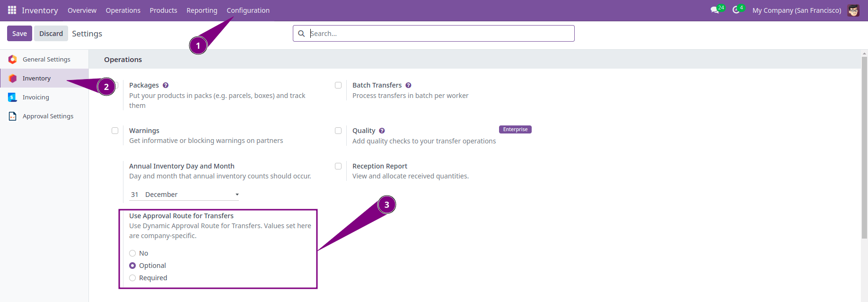Discard unsaved settings changes
The height and width of the screenshot is (302, 868).
pyautogui.click(x=51, y=33)
